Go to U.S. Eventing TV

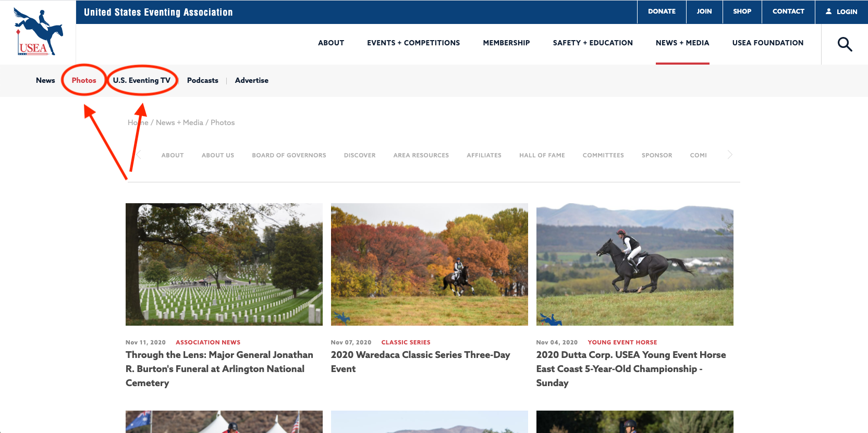point(141,80)
